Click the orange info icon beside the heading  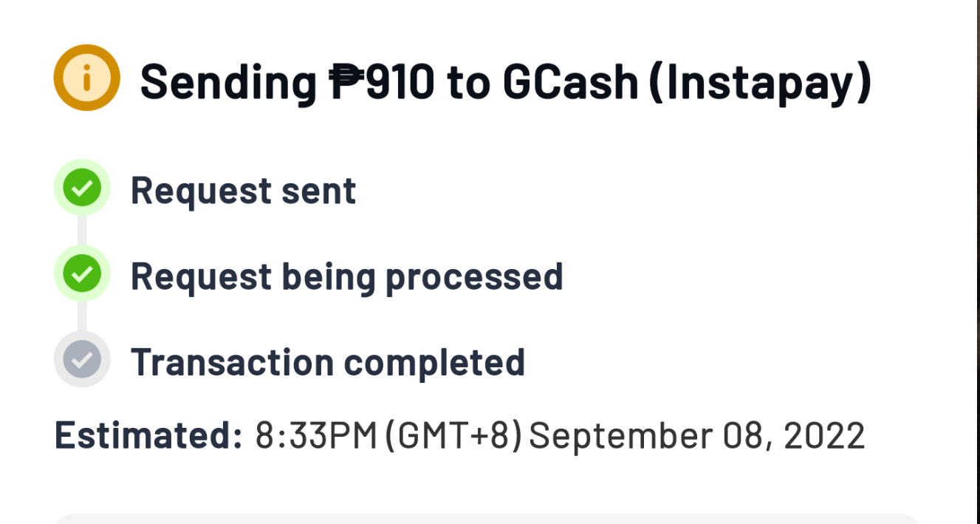click(x=86, y=78)
